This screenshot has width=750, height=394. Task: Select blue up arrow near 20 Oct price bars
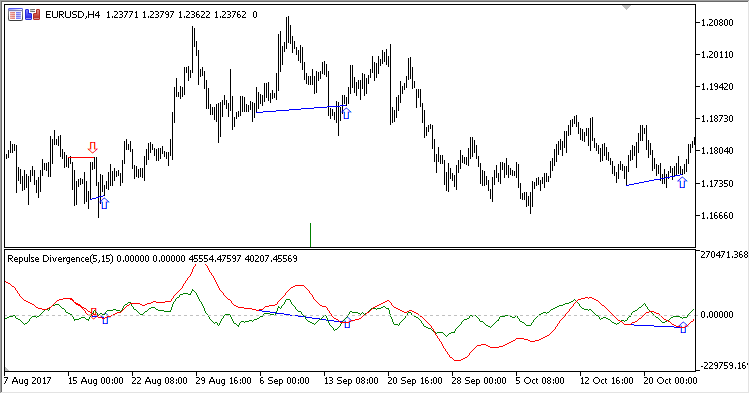[x=682, y=182]
